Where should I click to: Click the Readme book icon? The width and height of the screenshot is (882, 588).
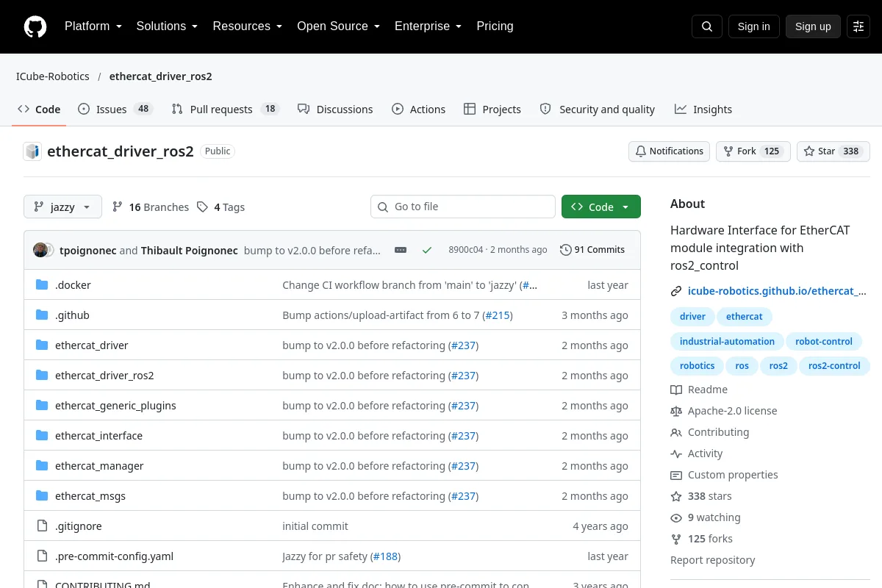click(x=676, y=390)
